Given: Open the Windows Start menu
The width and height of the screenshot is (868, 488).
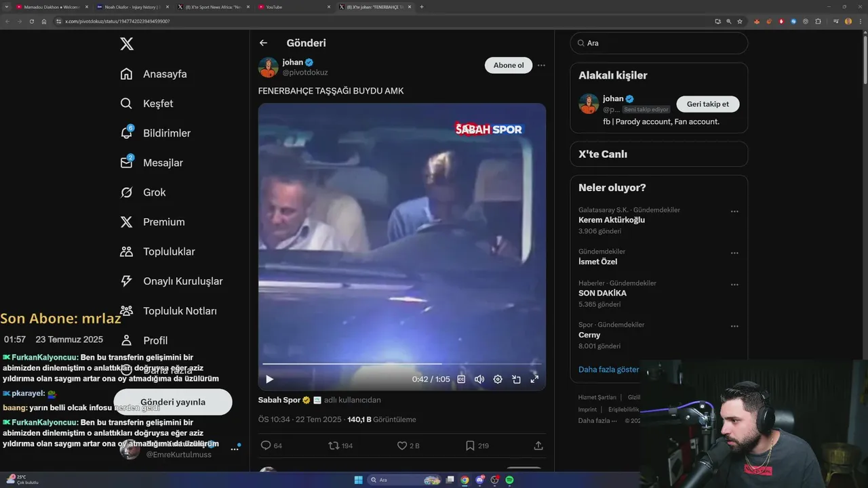Looking at the screenshot, I should [358, 480].
